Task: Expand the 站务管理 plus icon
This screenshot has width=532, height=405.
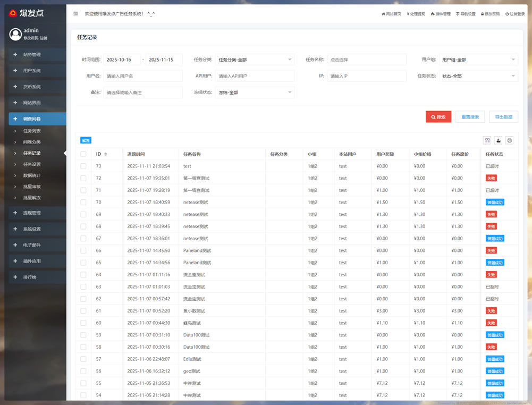Action: (x=15, y=54)
